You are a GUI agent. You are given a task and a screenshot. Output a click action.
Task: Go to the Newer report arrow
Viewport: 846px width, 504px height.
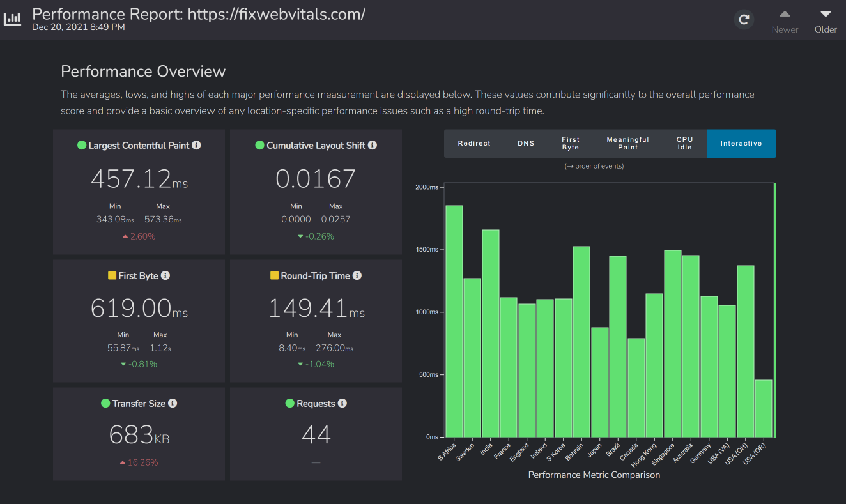[785, 14]
